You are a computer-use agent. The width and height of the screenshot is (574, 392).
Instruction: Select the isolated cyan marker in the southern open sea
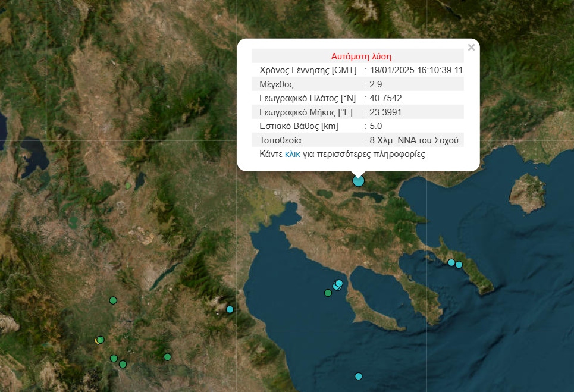358,376
